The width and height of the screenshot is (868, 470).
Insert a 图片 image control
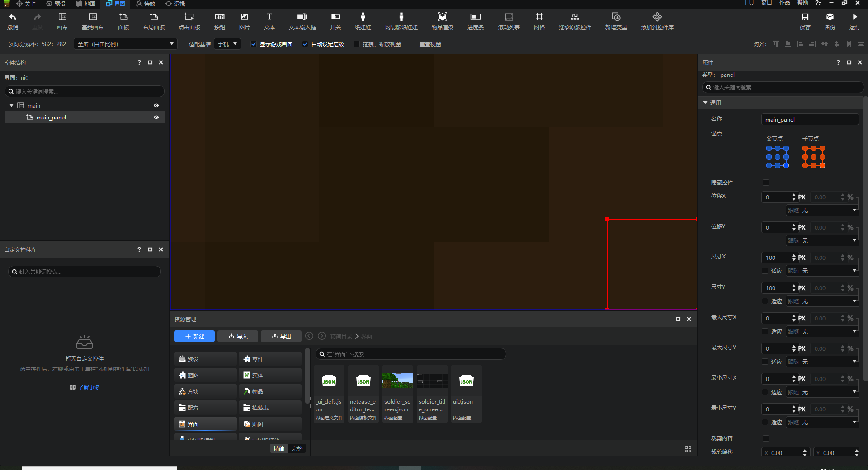[244, 21]
